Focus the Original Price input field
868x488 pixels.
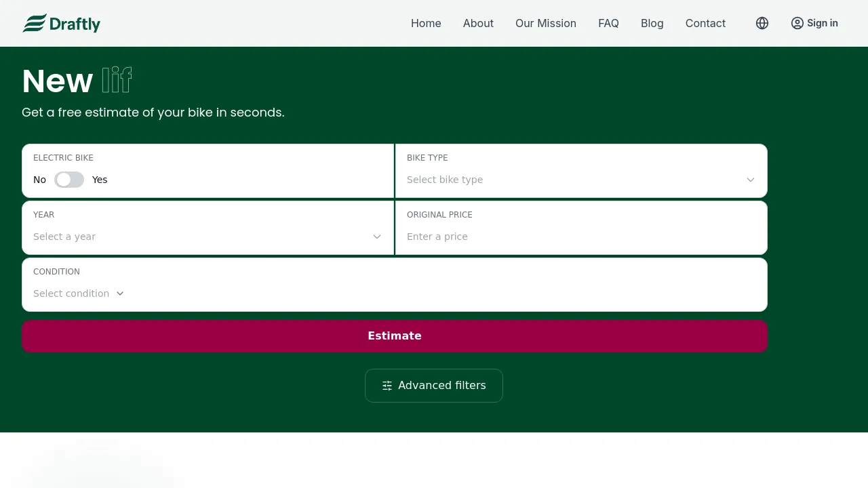click(x=581, y=237)
